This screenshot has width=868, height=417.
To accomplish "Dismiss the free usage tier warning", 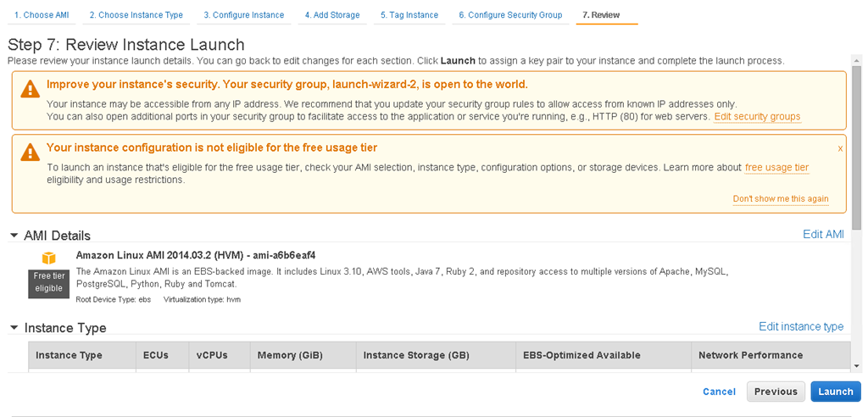I will (x=840, y=148).
